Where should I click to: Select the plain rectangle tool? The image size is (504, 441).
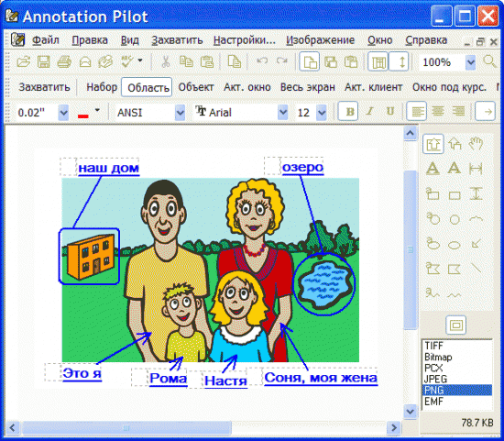(x=455, y=195)
